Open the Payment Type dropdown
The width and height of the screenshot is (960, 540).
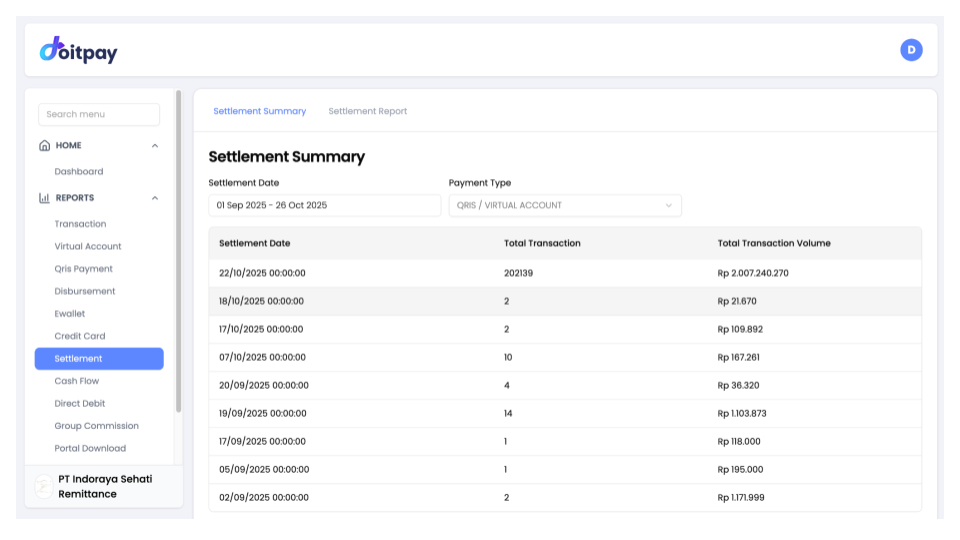[x=564, y=205]
